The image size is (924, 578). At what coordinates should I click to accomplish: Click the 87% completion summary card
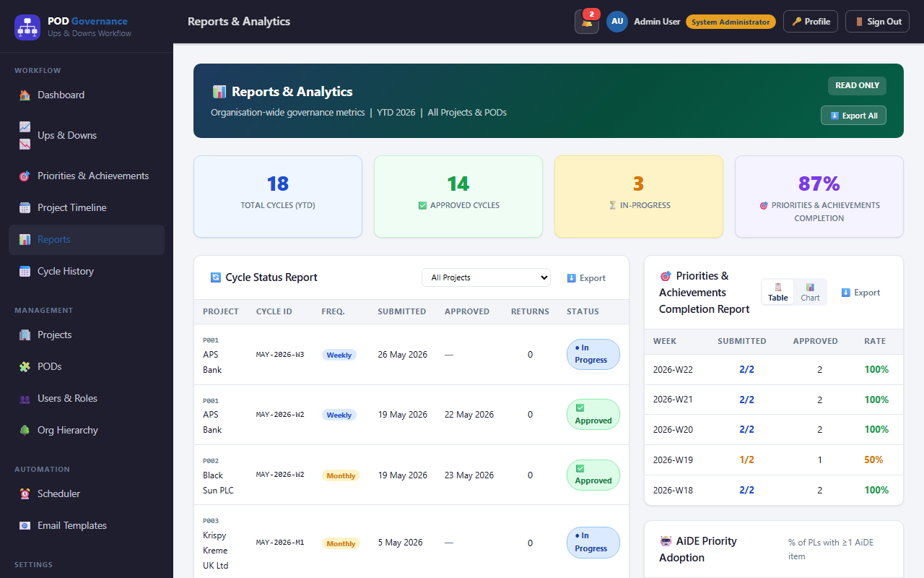(819, 197)
